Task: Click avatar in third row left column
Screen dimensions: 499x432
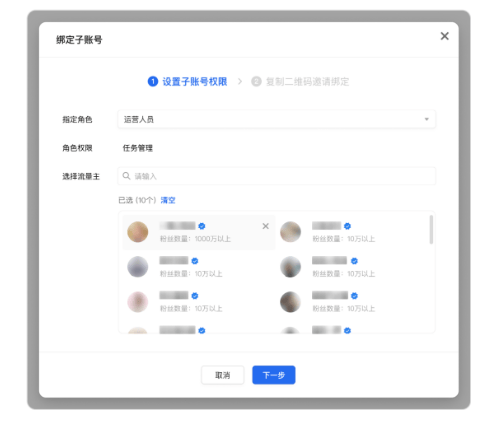Action: [x=138, y=302]
